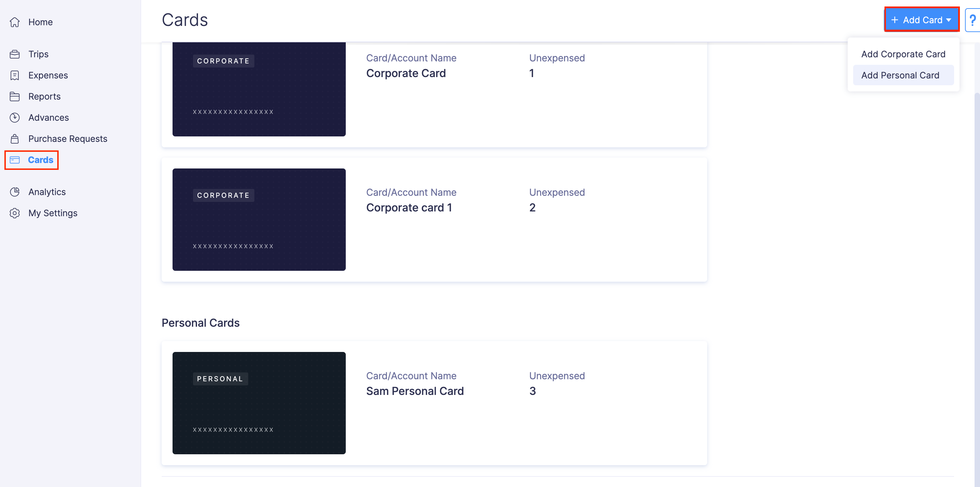Select the Home icon in sidebar
The width and height of the screenshot is (980, 487).
pyautogui.click(x=14, y=22)
